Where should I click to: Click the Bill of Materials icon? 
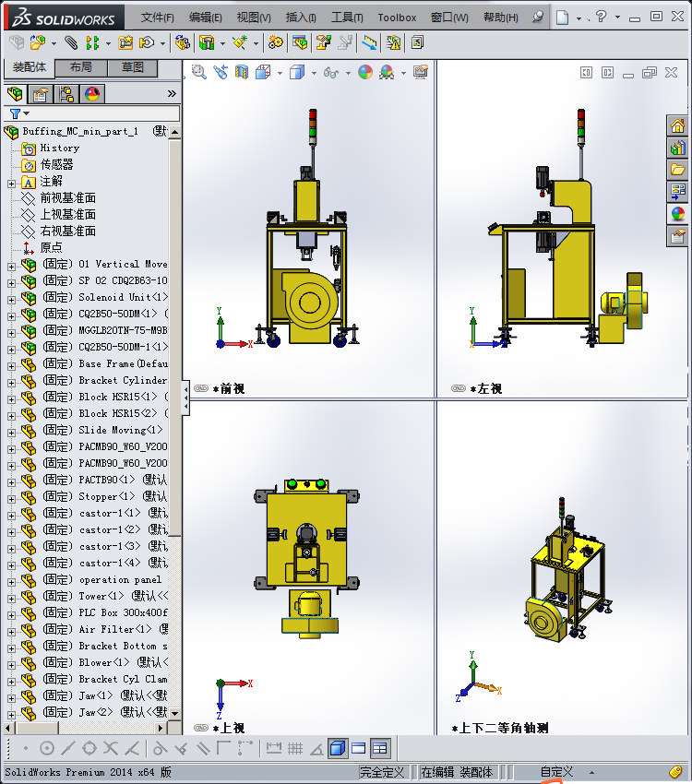coord(300,42)
